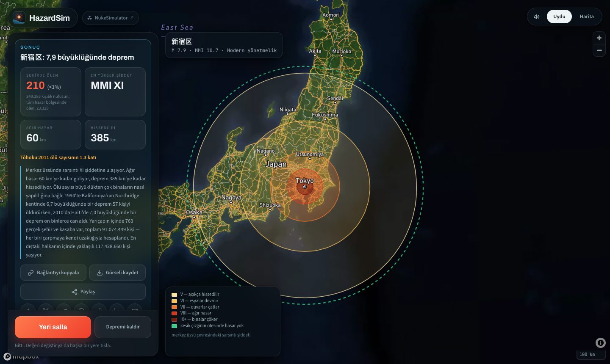610x364 pixels.
Task: Zoom out with the minus button
Action: [599, 50]
